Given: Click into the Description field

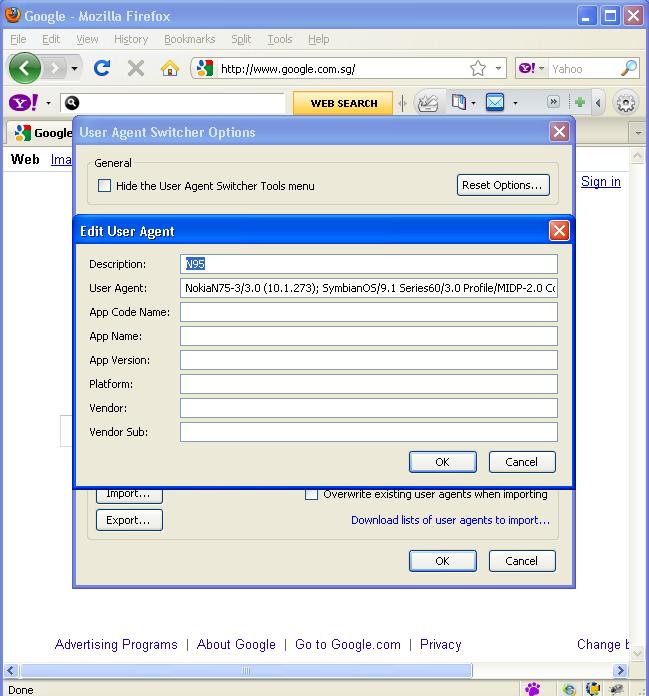Looking at the screenshot, I should pos(369,264).
